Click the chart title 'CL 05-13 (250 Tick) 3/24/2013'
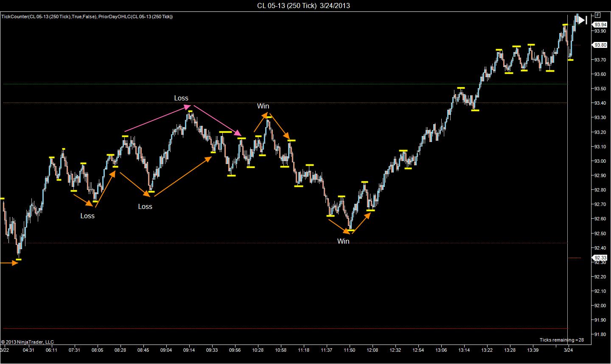611x364 pixels. [303, 6]
